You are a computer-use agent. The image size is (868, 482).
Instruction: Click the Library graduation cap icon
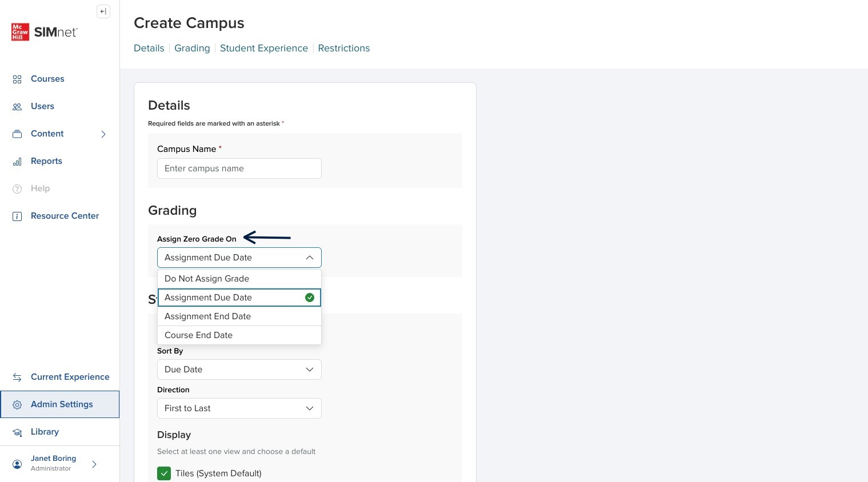click(x=17, y=432)
